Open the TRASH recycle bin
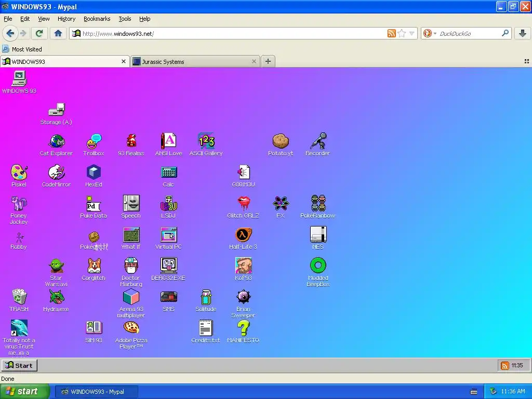The width and height of the screenshot is (532, 399). [x=19, y=297]
